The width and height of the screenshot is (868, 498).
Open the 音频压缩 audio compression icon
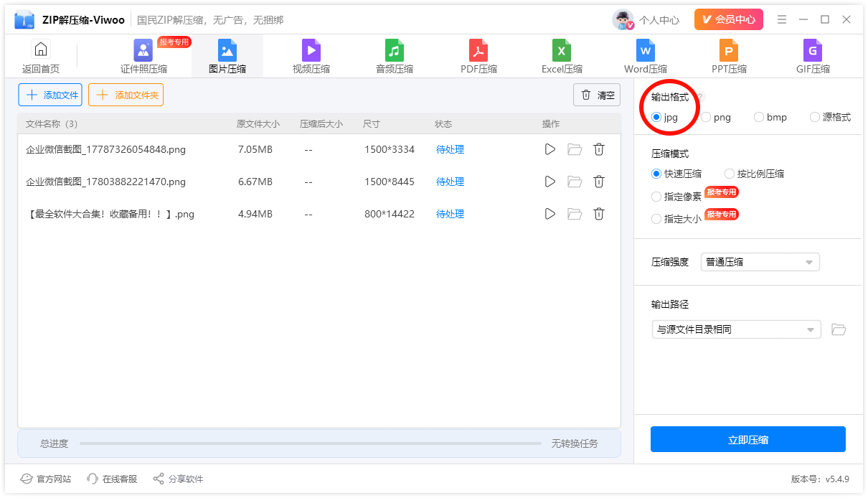(395, 51)
